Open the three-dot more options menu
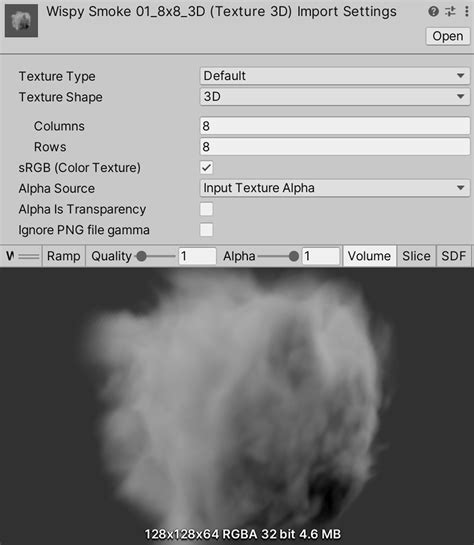 click(x=466, y=11)
